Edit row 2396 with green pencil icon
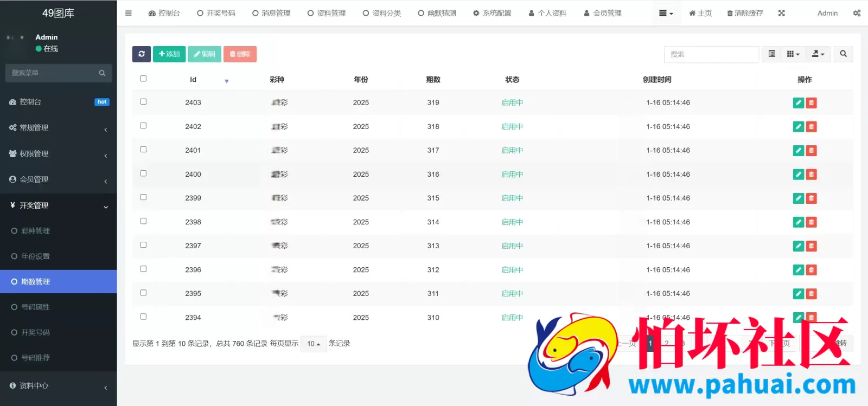This screenshot has height=406, width=868. point(799,270)
